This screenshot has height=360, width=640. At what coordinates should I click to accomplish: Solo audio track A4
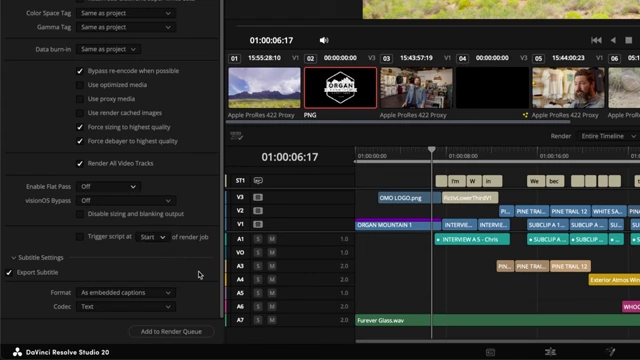(258, 279)
